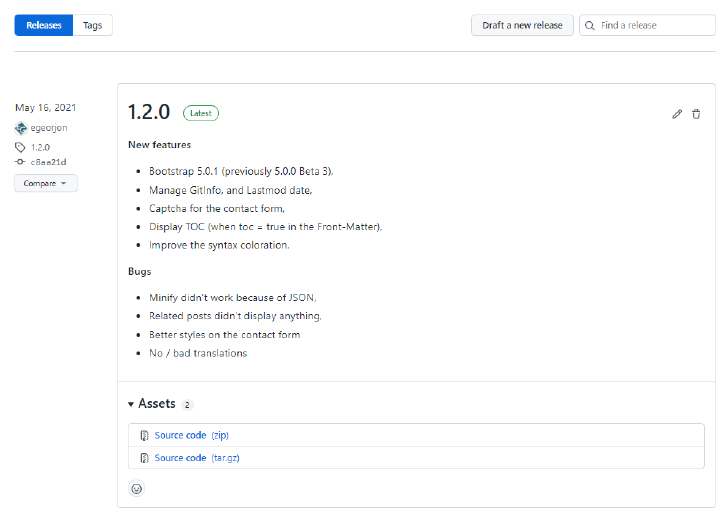
Task: Click the tag icon beside 1.2.0
Action: click(20, 147)
